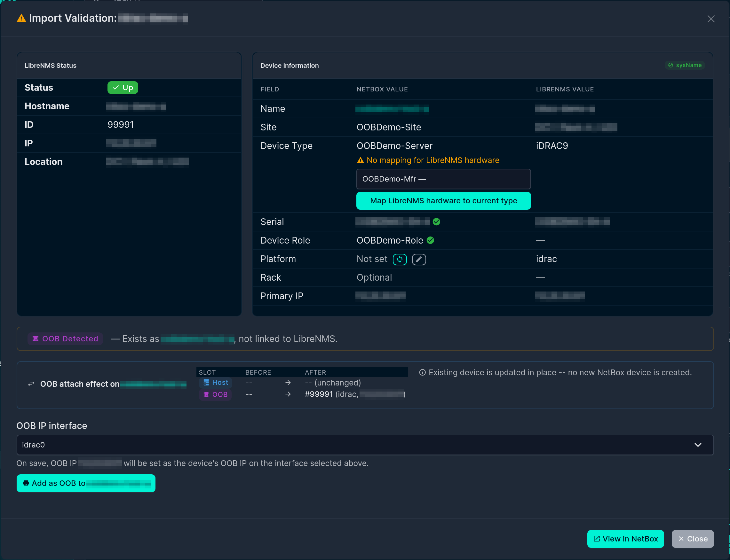The width and height of the screenshot is (730, 560).
Task: Click the blurred device link in OOB Detected banner
Action: pyautogui.click(x=197, y=339)
